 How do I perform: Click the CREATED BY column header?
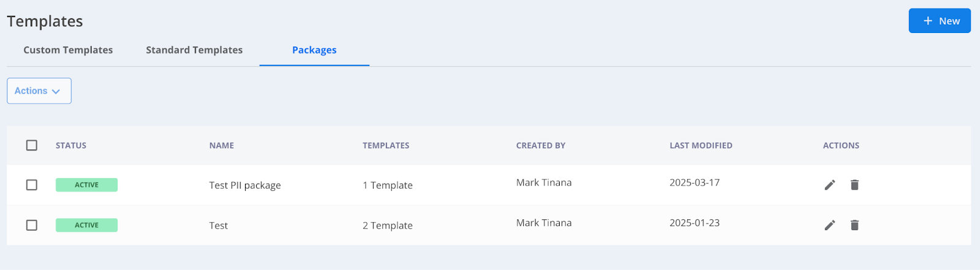pos(541,146)
